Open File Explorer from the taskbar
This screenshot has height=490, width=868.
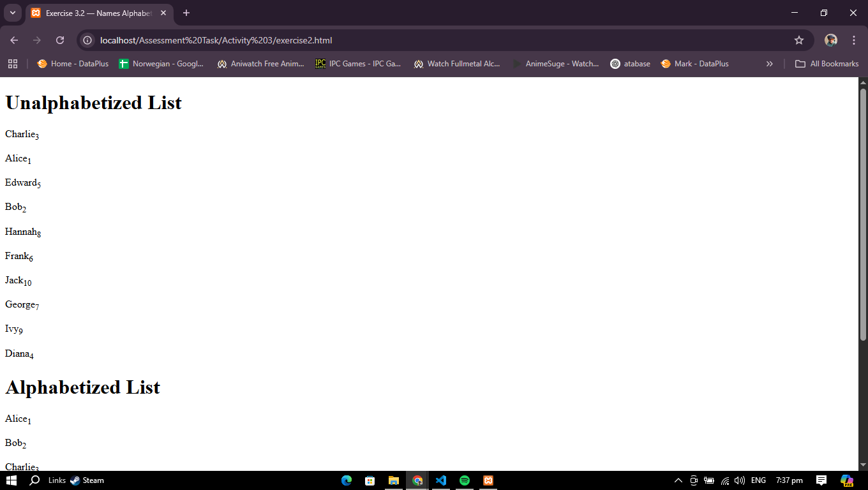(394, 480)
